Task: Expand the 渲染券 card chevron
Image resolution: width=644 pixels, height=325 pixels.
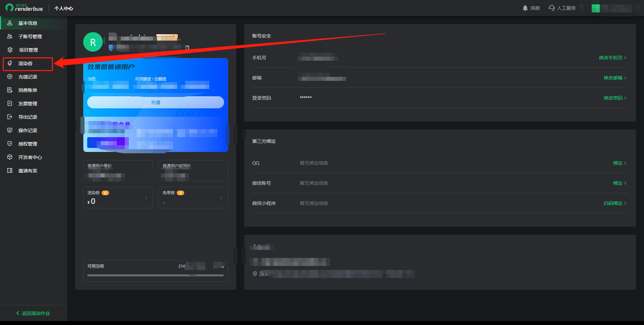Action: (146, 198)
